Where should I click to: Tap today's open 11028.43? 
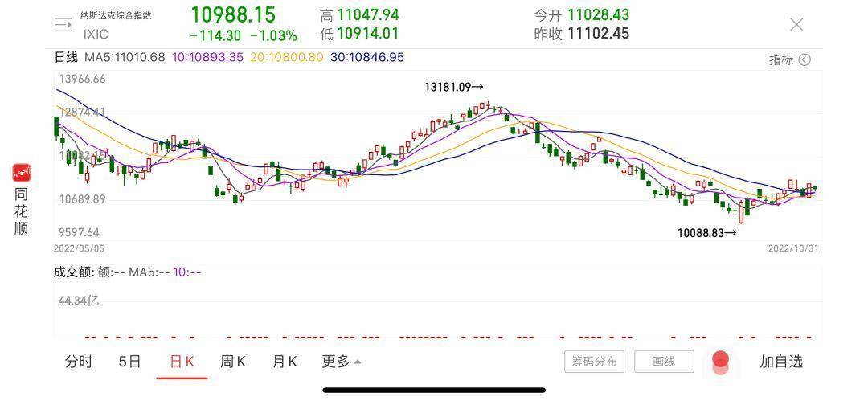pyautogui.click(x=599, y=15)
